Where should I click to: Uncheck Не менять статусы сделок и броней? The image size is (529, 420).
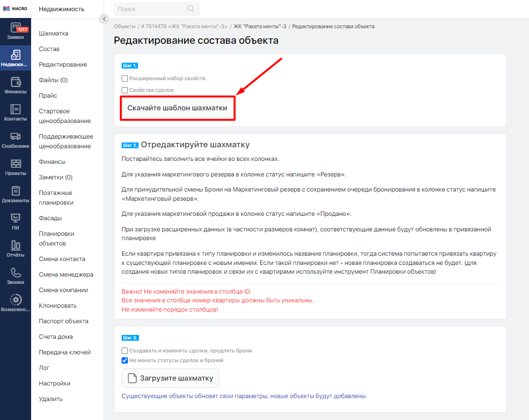(x=124, y=360)
